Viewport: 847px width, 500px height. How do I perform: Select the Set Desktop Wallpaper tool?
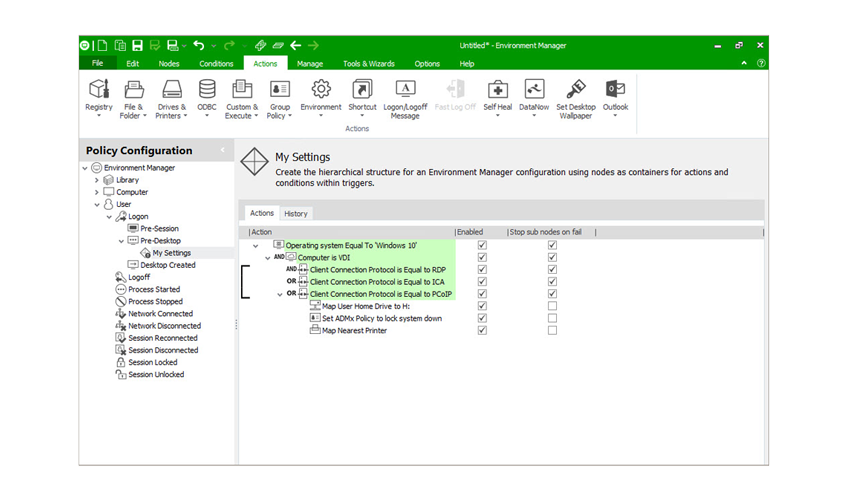(575, 92)
